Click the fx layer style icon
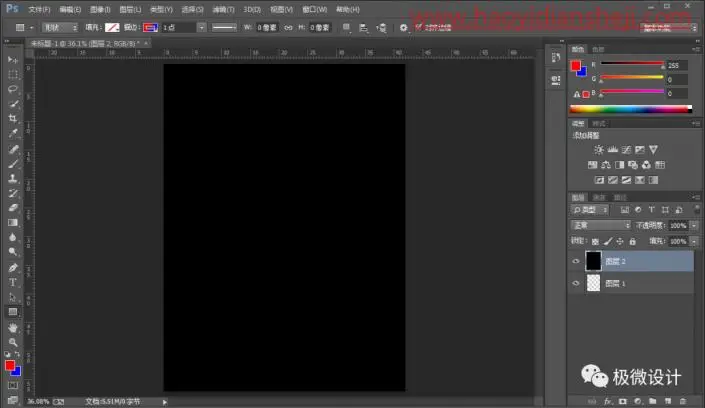705x408 pixels. coord(608,401)
